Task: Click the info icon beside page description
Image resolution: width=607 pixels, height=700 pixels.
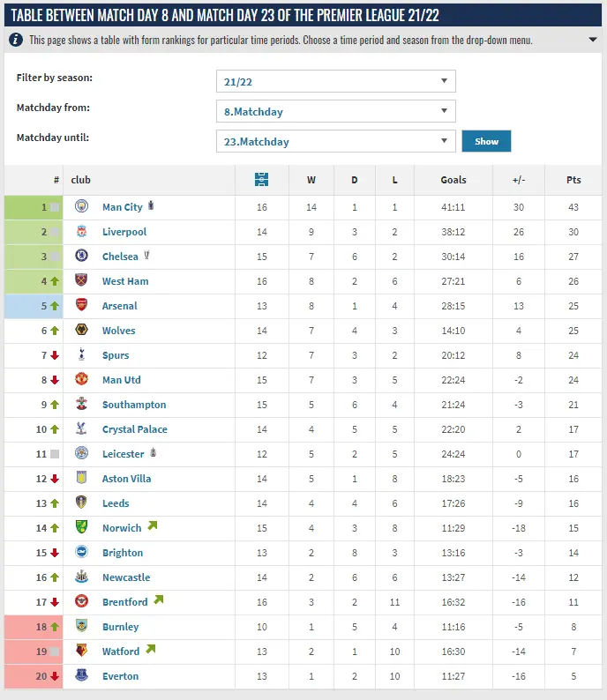Action: tap(16, 40)
